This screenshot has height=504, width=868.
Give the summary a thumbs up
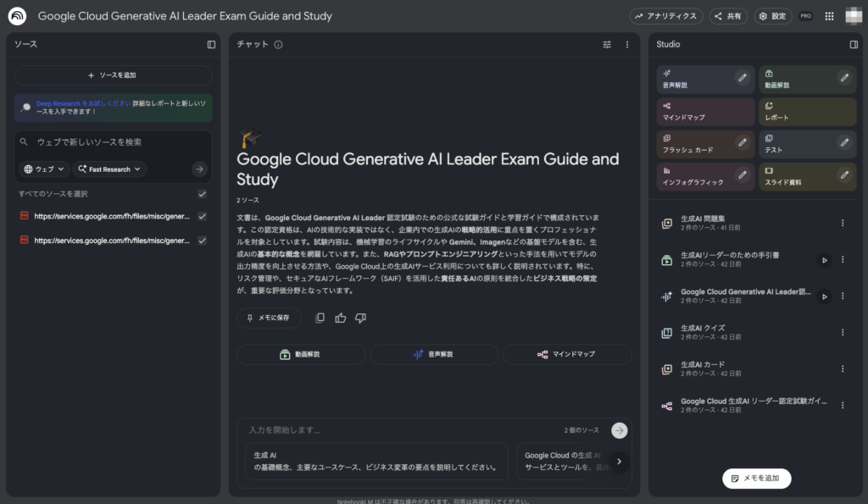click(x=341, y=318)
